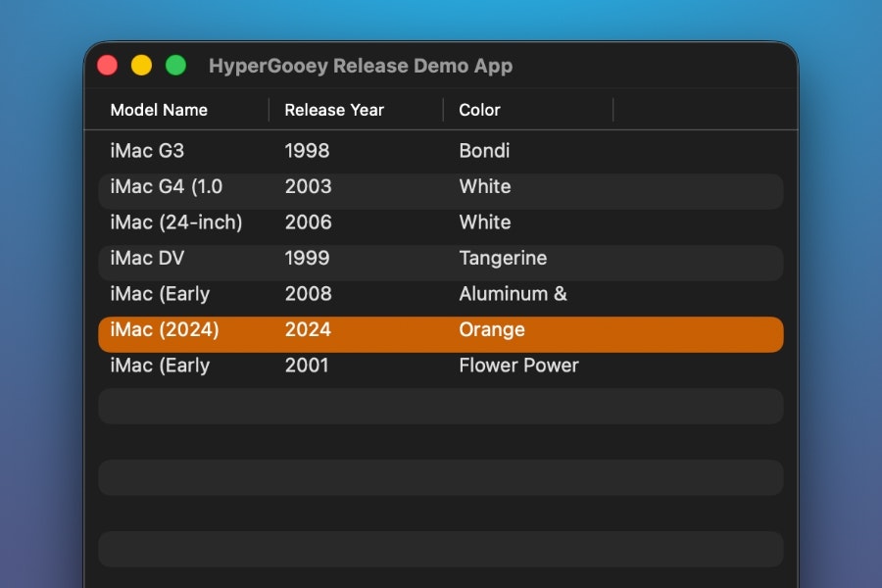Click the 2024 release year cell
This screenshot has width=882, height=588.
(308, 329)
